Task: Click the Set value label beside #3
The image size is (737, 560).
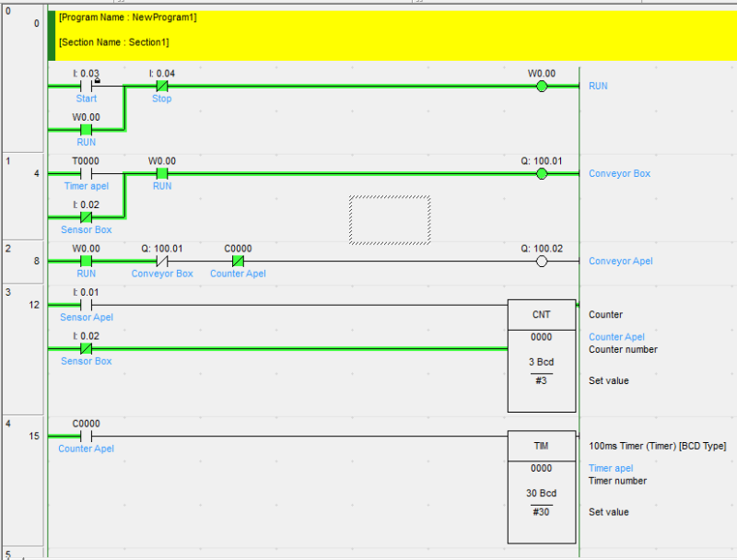Action: coord(608,380)
